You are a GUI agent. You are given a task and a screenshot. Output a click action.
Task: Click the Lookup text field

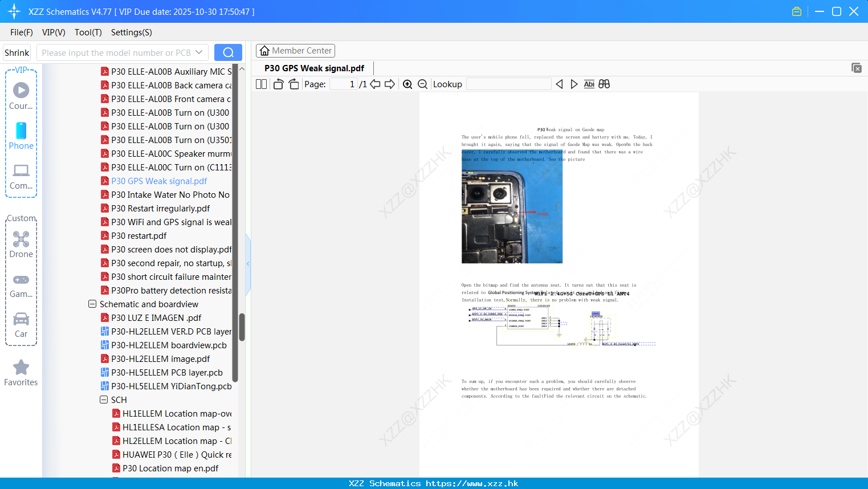509,84
